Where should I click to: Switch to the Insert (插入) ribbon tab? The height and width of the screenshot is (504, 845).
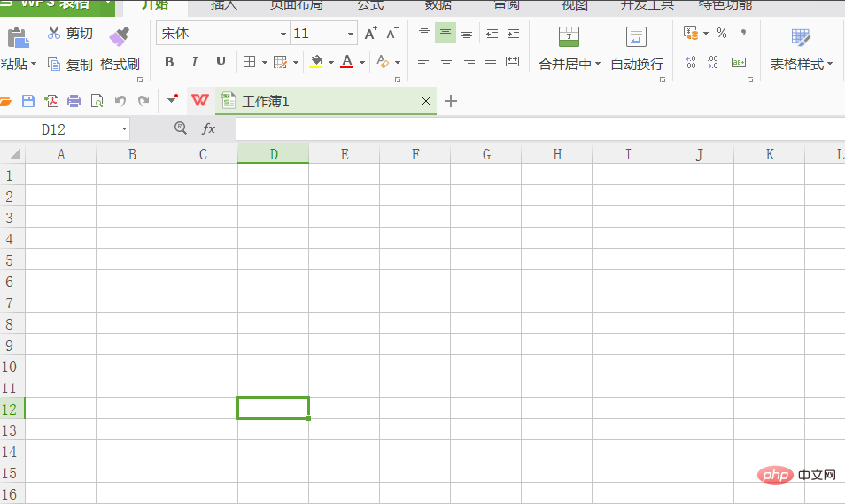click(224, 5)
